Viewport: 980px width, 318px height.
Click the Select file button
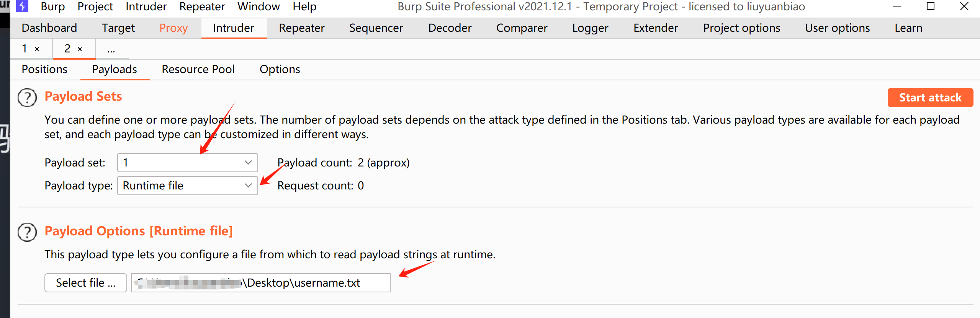coord(85,283)
